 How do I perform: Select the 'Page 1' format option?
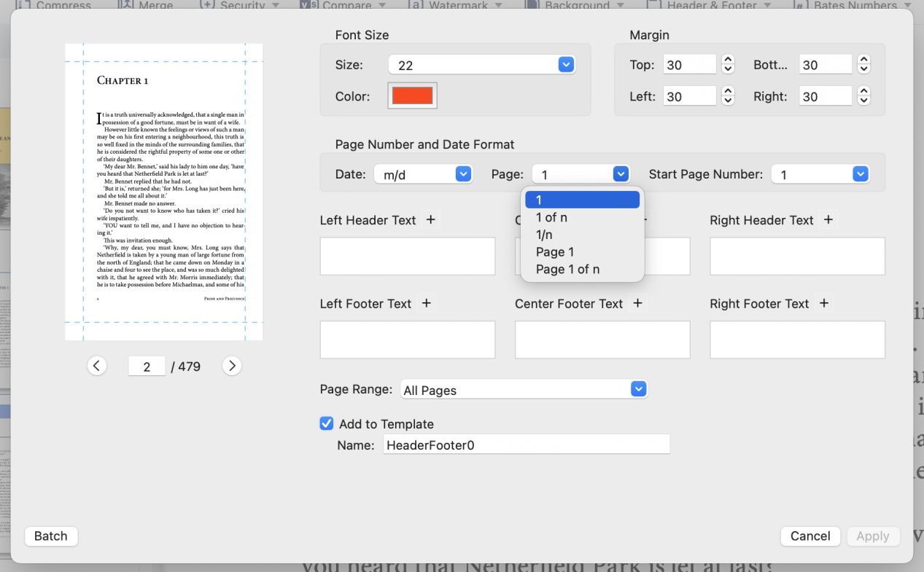point(582,252)
